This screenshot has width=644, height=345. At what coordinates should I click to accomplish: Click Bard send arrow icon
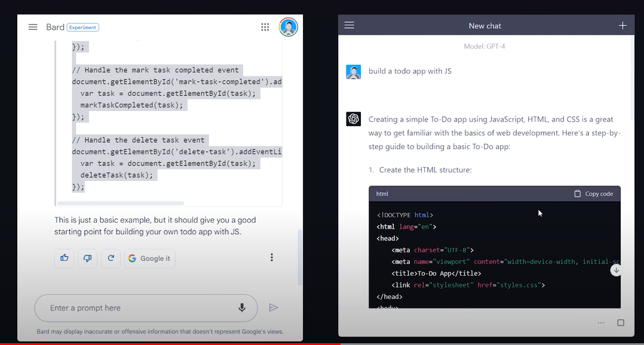[x=274, y=307]
